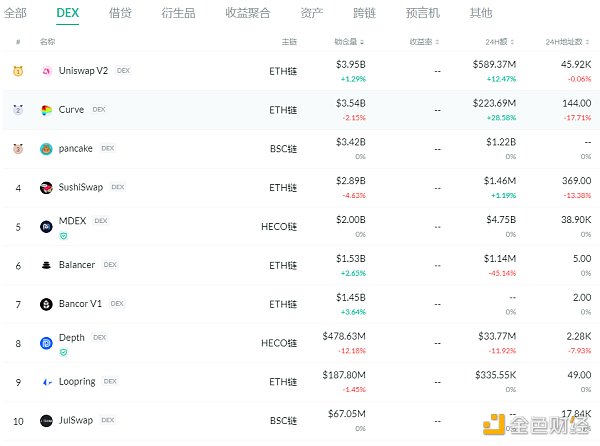Viewport: 600px width, 446px height.
Task: Sort by 24H地址数 column
Action: pyautogui.click(x=567, y=42)
